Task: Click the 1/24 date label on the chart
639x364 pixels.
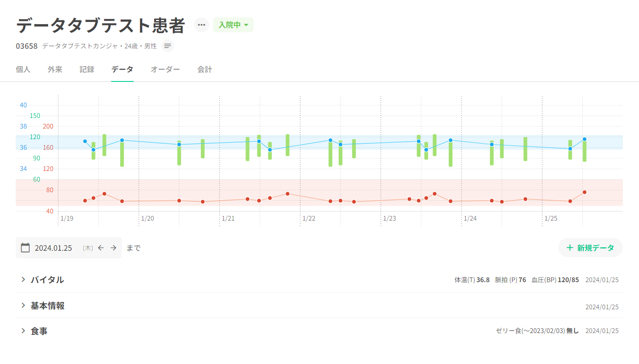Action: (x=470, y=218)
